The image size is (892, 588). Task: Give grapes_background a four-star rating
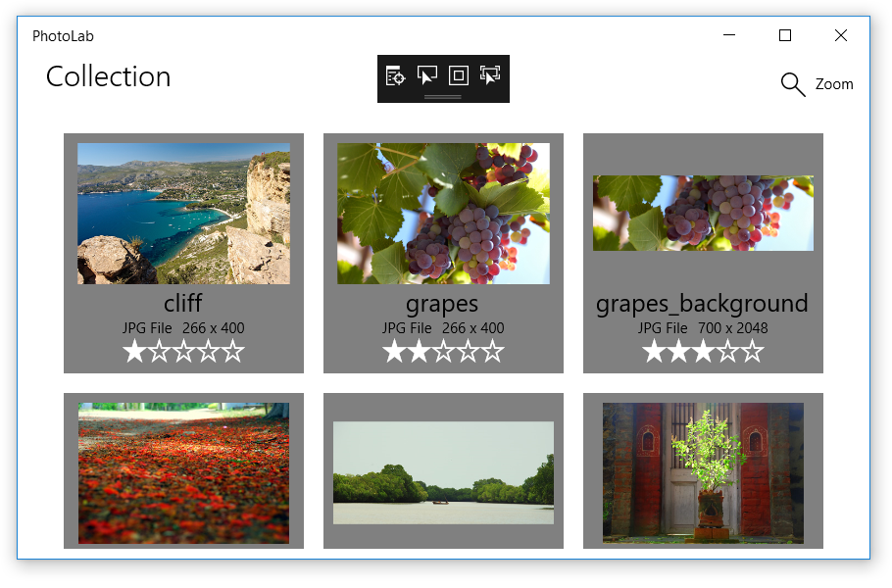727,350
